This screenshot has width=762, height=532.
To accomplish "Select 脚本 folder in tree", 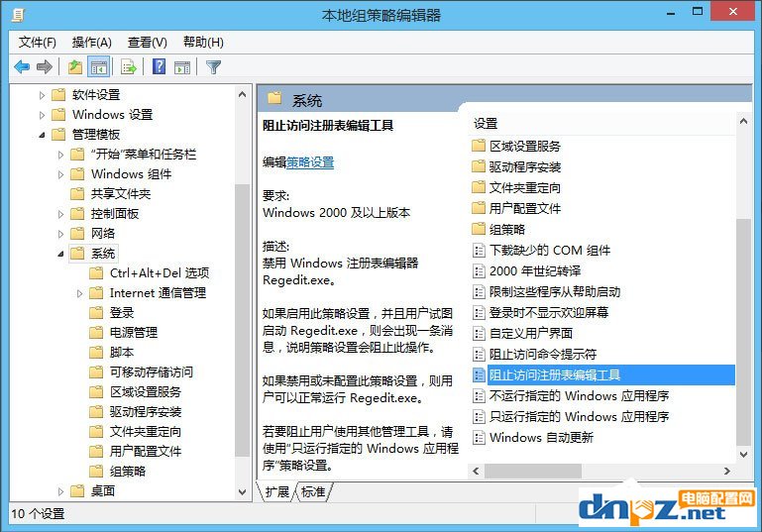I will click(x=122, y=353).
